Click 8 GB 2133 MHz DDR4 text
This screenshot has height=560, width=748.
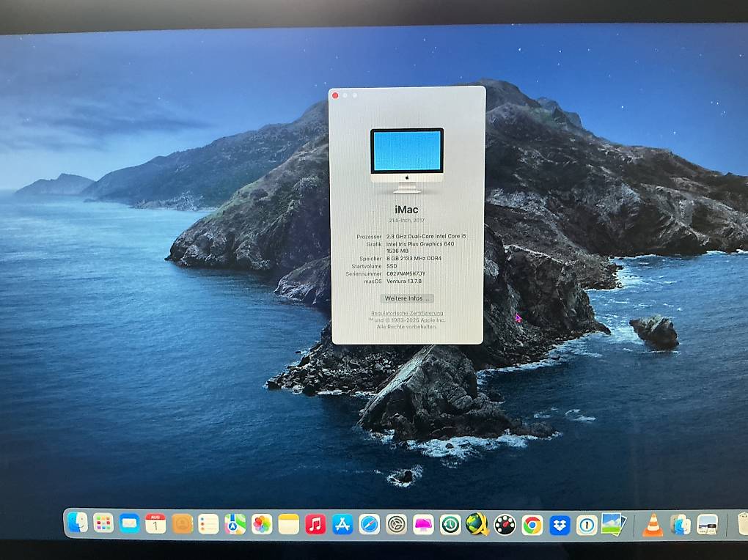[414, 259]
